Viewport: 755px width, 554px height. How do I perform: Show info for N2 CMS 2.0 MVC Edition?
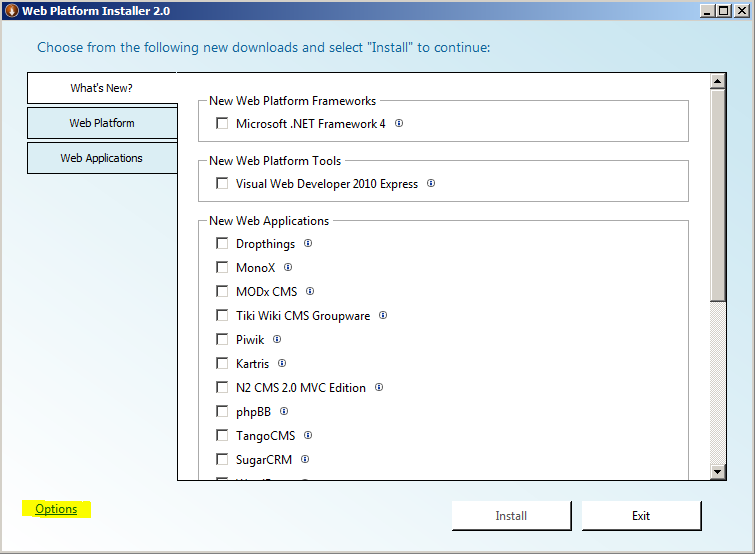(x=379, y=387)
